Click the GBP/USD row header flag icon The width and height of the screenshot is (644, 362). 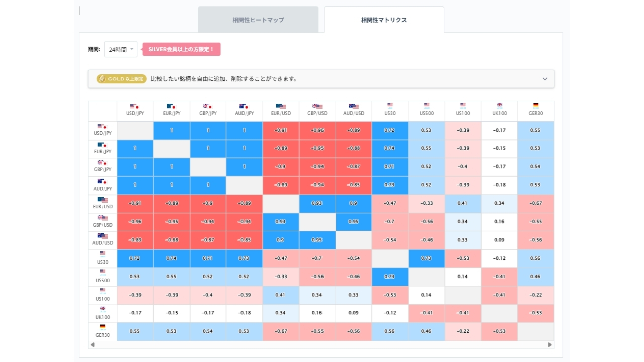tap(103, 218)
